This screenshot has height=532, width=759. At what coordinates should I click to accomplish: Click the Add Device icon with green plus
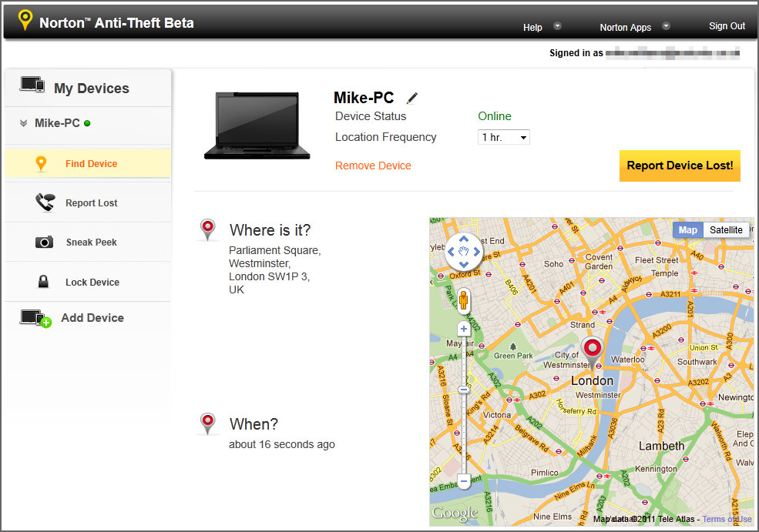coord(35,318)
